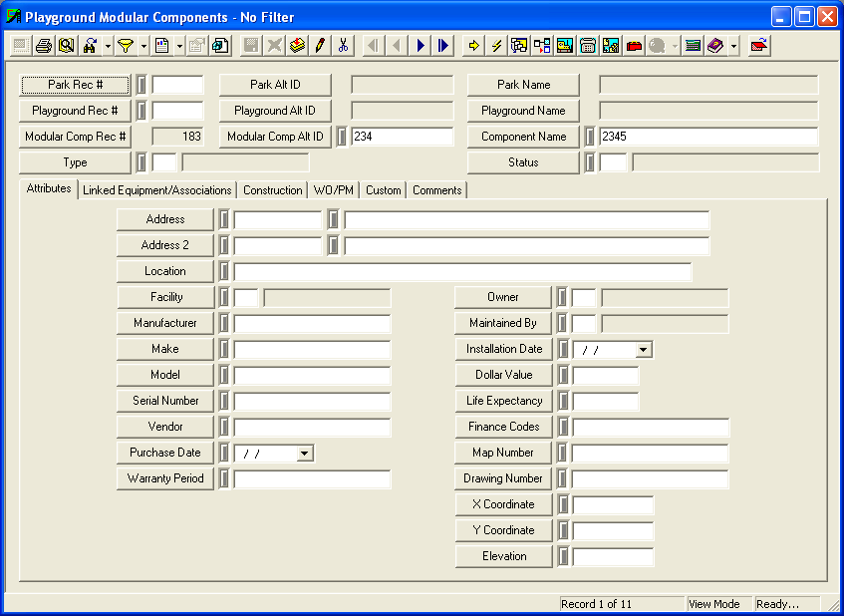Click the red flag arrow exit icon
This screenshot has height=616, width=844.
[x=759, y=46]
